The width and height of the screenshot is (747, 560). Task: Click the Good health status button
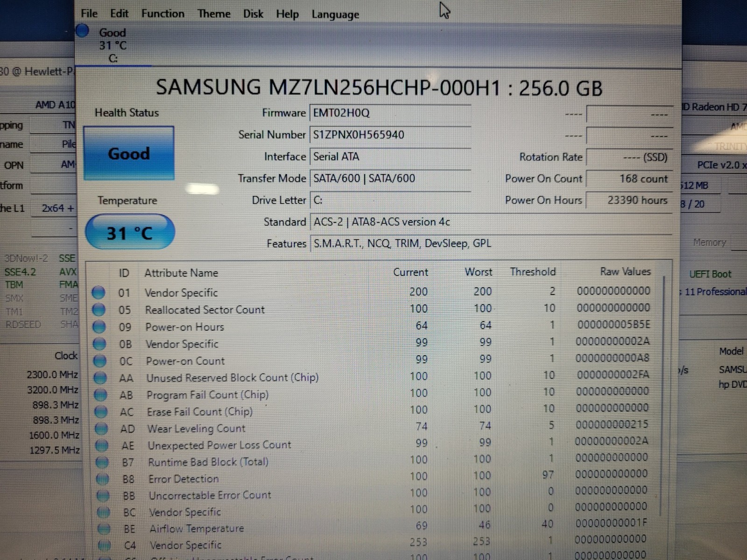129,153
